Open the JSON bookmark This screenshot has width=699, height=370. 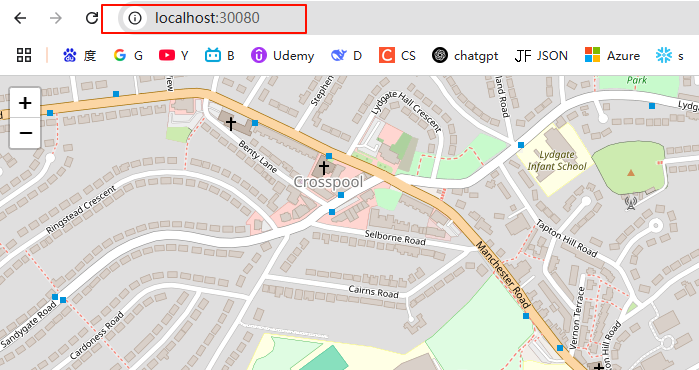tap(541, 56)
